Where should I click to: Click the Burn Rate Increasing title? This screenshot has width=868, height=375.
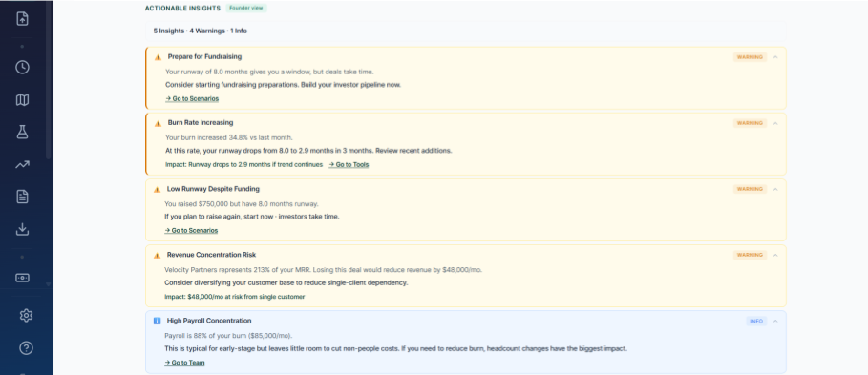201,123
